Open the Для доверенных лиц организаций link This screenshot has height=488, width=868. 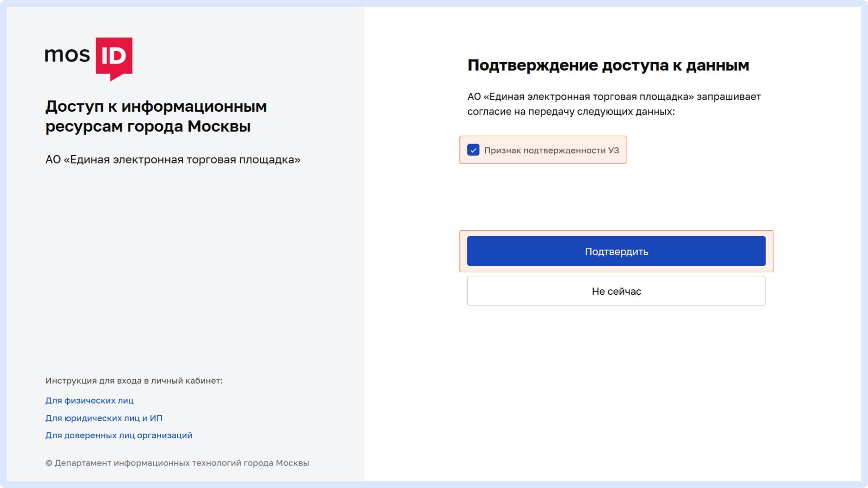click(119, 435)
